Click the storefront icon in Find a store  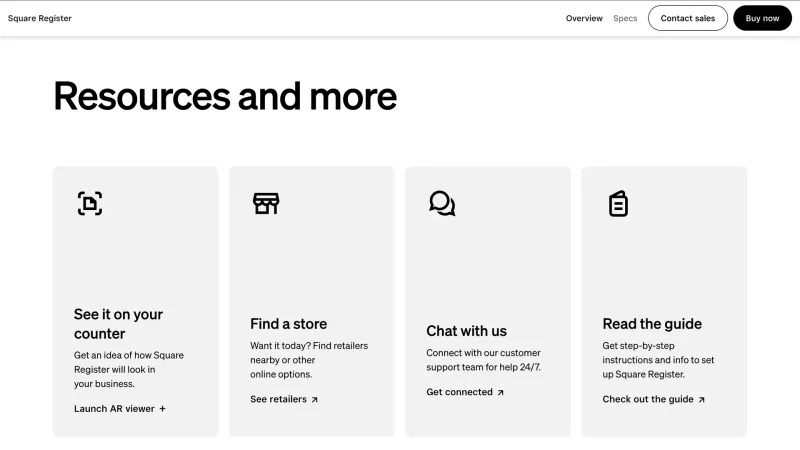pyautogui.click(x=266, y=203)
